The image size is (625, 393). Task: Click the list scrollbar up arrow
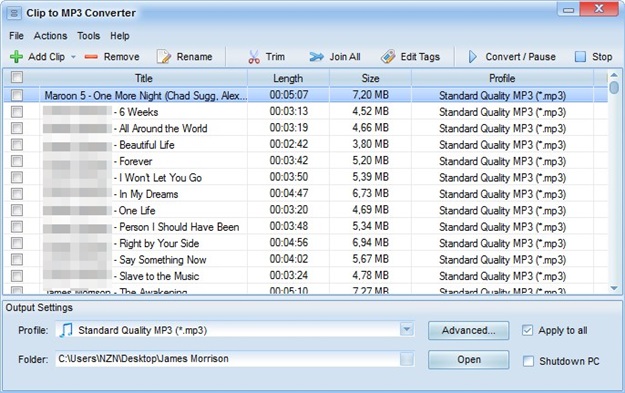coord(614,75)
